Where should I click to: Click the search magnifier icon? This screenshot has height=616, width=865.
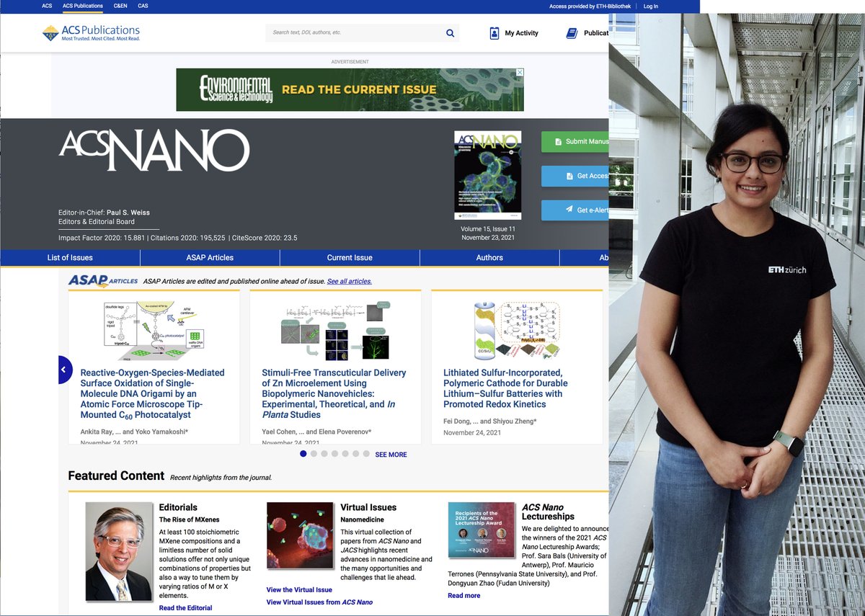(450, 33)
